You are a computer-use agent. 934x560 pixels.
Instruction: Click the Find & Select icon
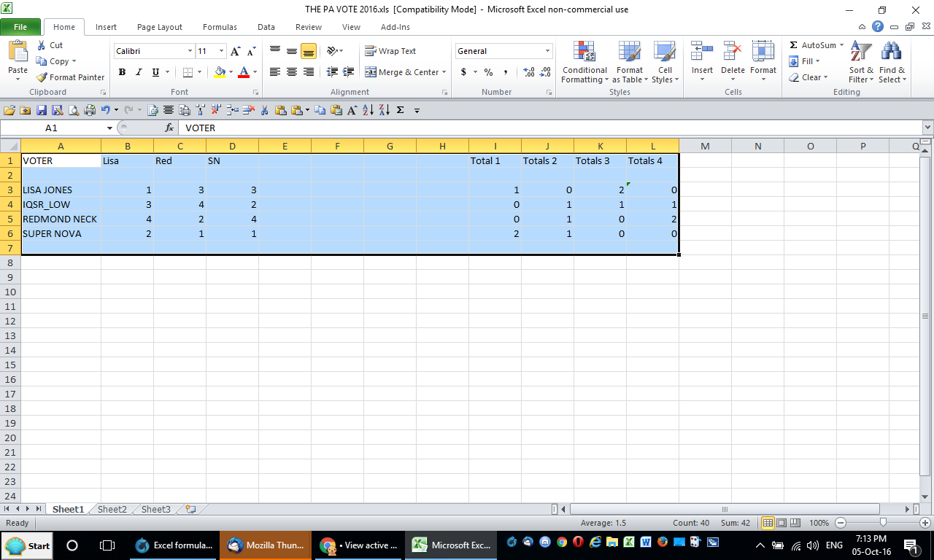(892, 63)
